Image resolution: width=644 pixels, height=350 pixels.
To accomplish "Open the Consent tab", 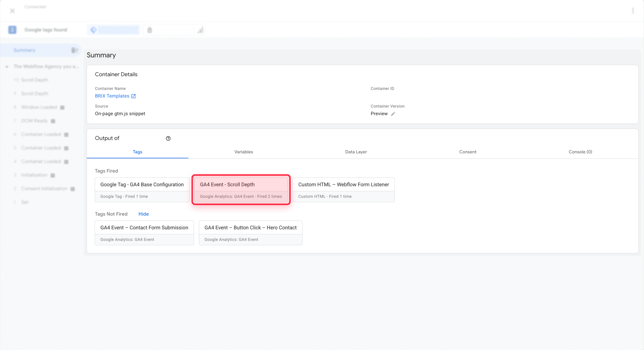I will pyautogui.click(x=468, y=152).
